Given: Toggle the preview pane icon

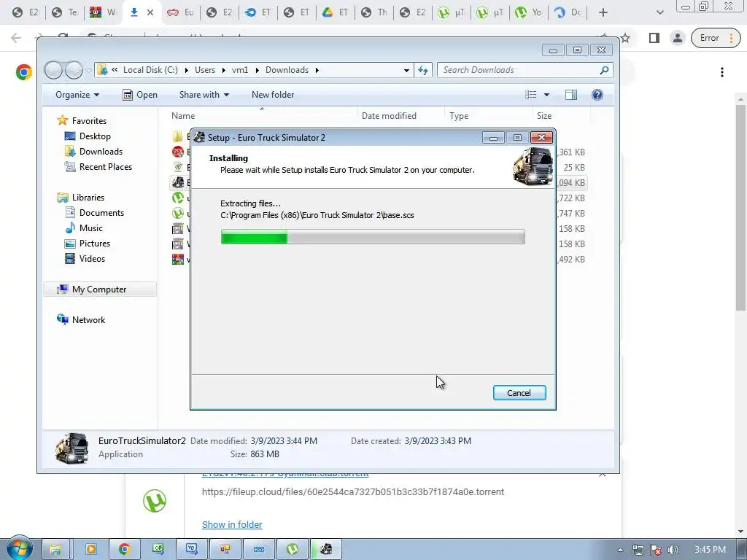Looking at the screenshot, I should (x=571, y=95).
